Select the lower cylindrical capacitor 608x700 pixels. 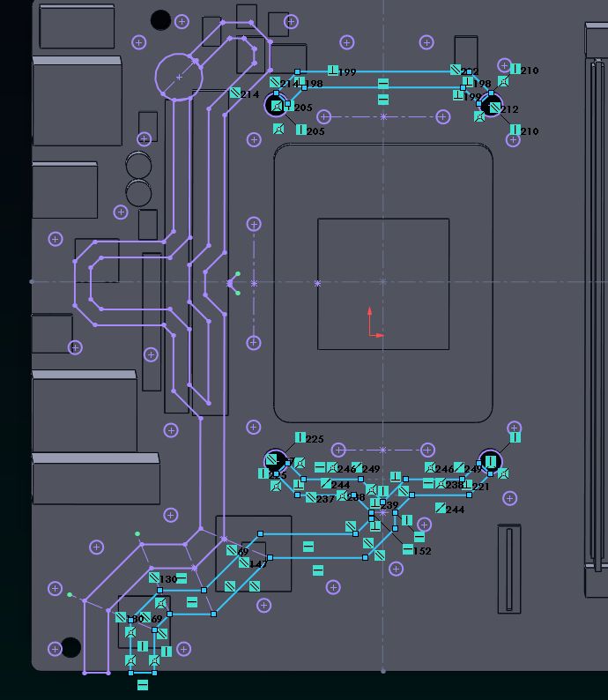coord(138,193)
